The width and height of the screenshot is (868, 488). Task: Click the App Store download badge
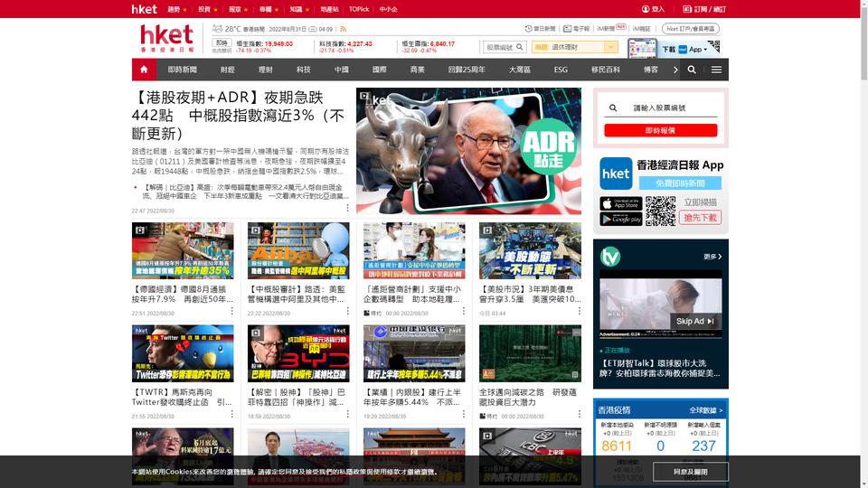tap(620, 203)
